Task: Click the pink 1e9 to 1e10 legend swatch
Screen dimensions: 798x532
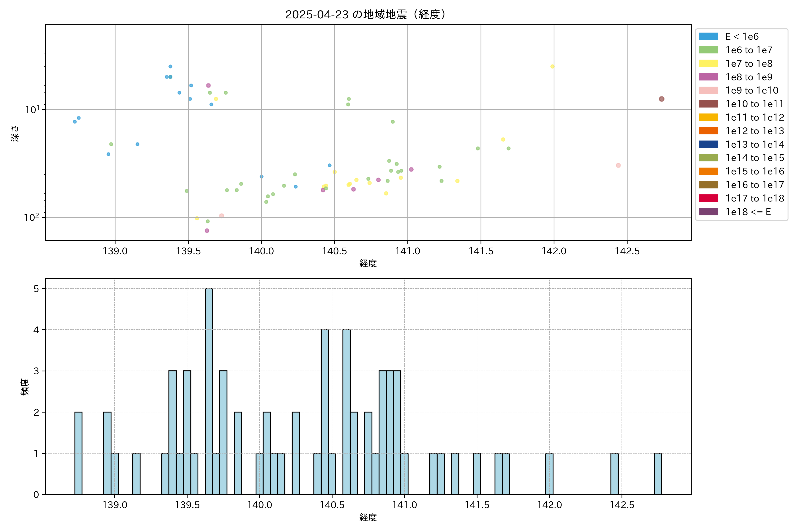Action: (x=708, y=90)
